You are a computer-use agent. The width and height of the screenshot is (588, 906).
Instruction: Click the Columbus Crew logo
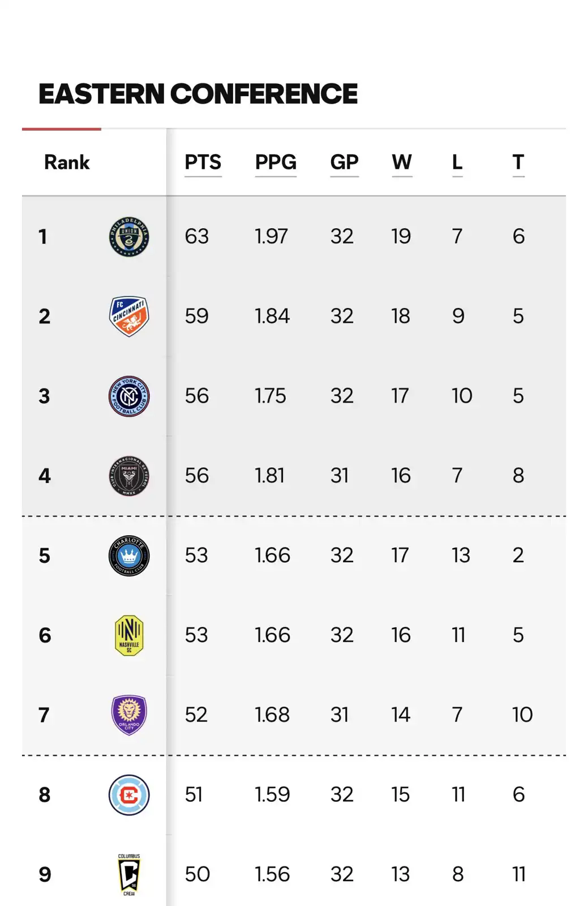coord(129,874)
